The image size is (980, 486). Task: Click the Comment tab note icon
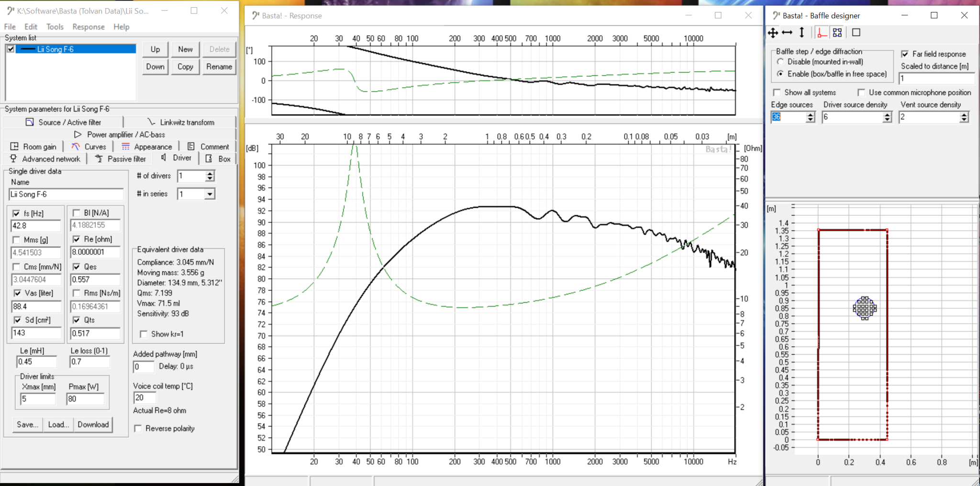191,147
